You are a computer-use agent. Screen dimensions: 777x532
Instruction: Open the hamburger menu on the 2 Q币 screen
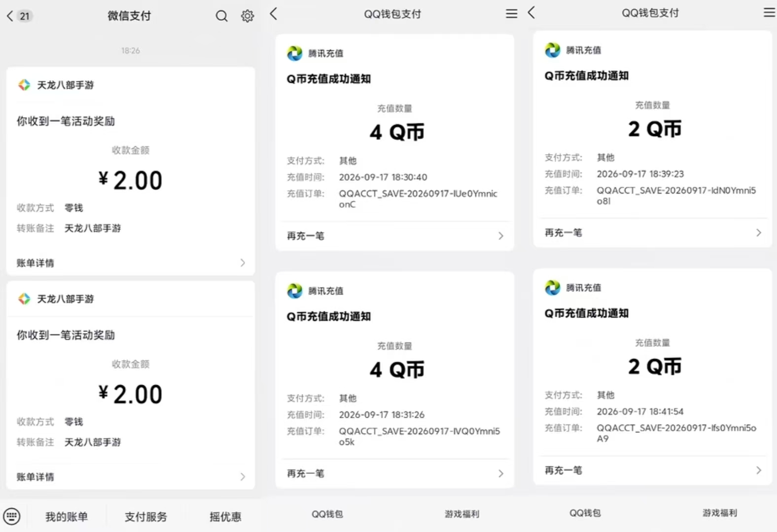(770, 12)
